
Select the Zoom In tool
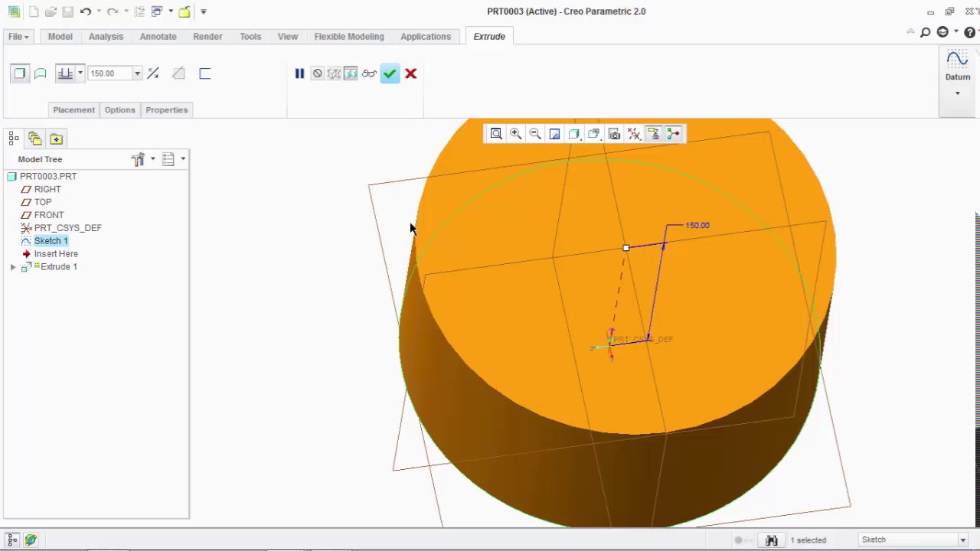[515, 134]
